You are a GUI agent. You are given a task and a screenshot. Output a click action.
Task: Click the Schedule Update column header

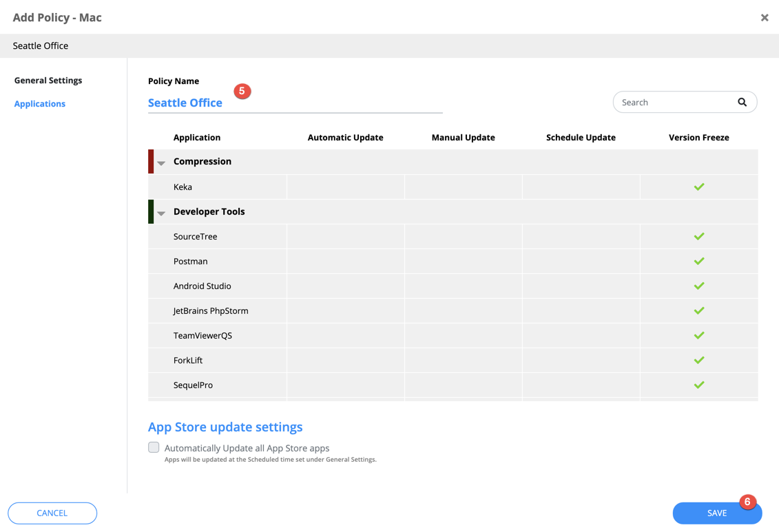coord(581,138)
